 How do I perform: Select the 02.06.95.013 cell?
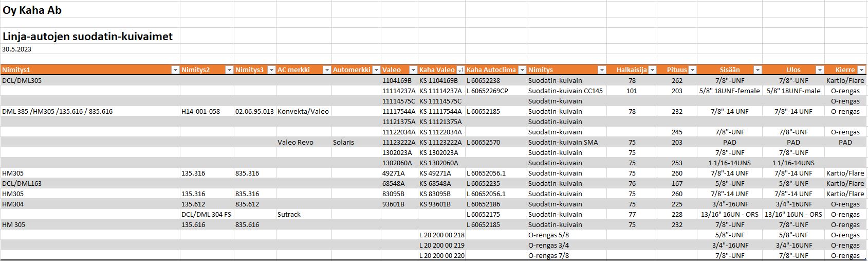click(x=255, y=112)
